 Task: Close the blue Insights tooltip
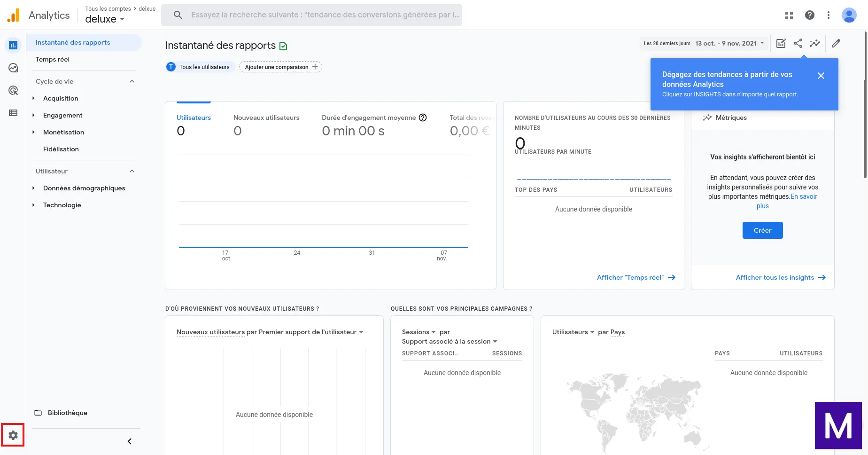[x=821, y=76]
